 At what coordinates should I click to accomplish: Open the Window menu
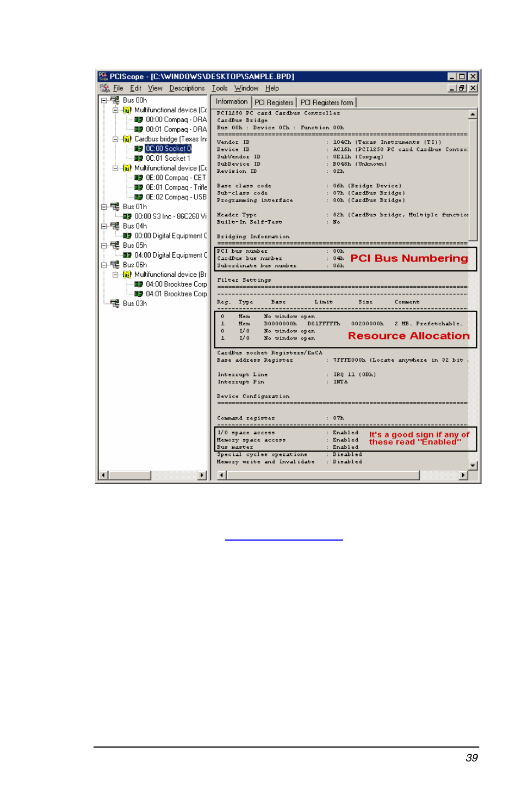[246, 88]
